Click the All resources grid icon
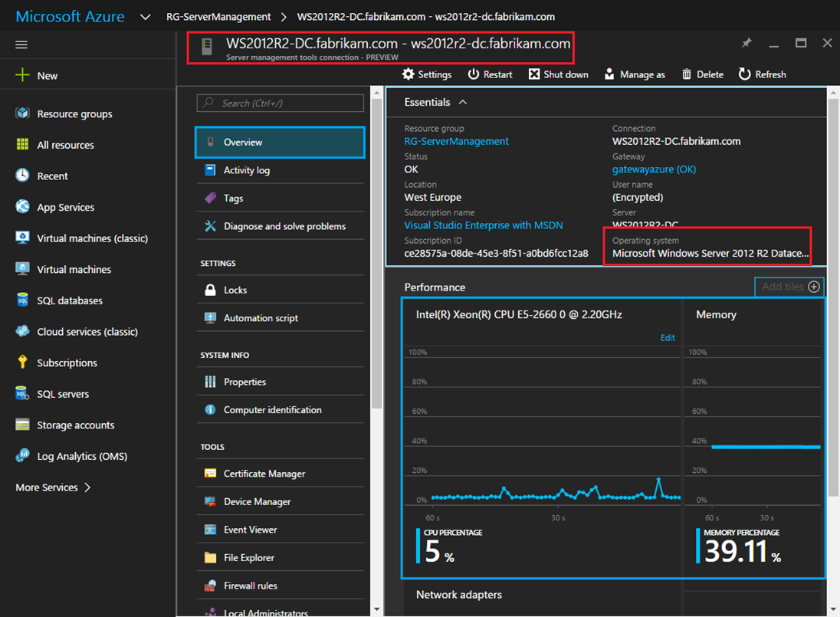 [22, 144]
